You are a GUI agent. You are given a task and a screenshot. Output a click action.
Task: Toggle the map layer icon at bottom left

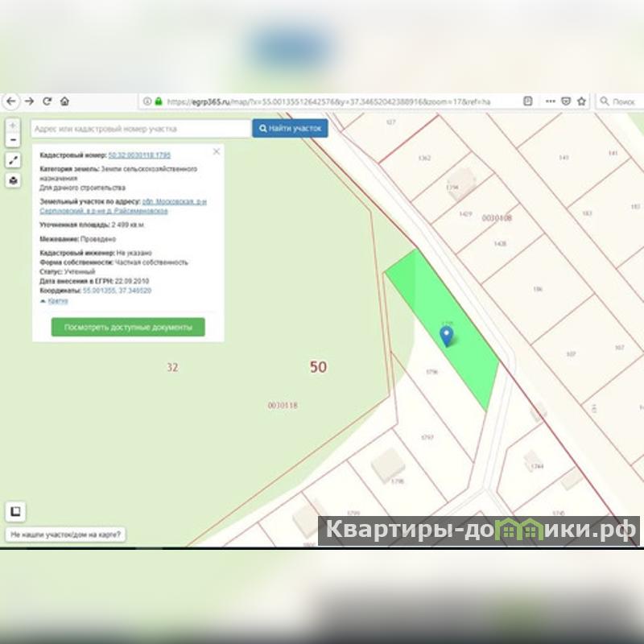(15, 511)
